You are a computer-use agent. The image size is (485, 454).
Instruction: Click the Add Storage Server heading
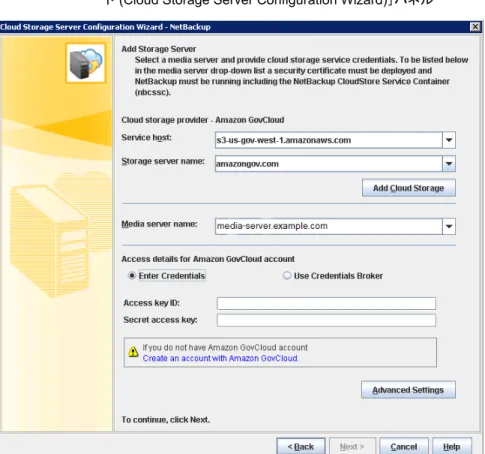point(159,49)
